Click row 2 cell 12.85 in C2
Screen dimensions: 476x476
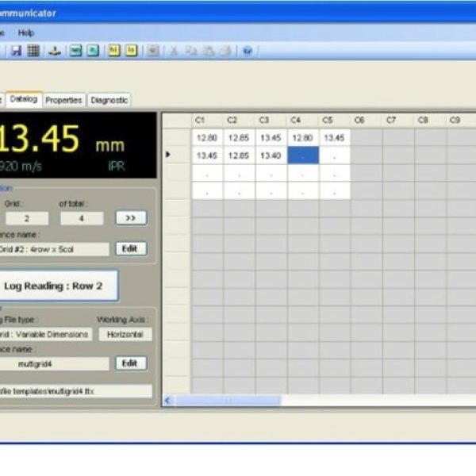pyautogui.click(x=239, y=155)
